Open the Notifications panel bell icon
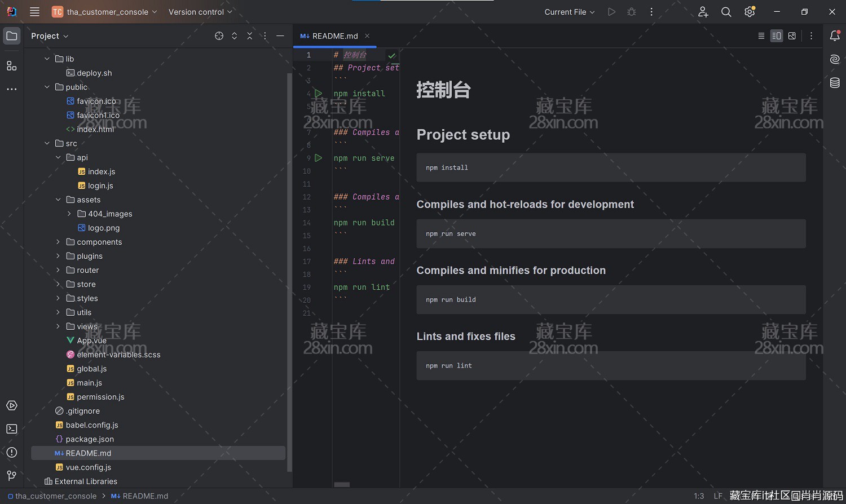Image resolution: width=846 pixels, height=504 pixels. pos(835,36)
